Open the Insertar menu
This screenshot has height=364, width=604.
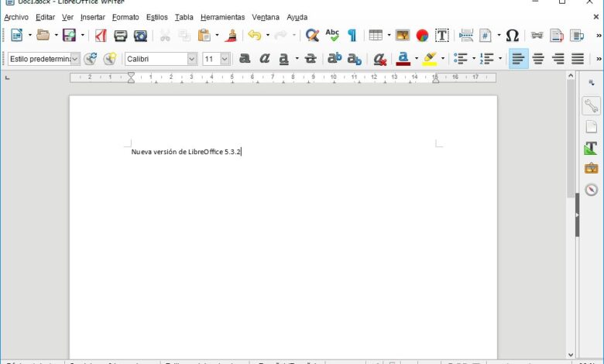coord(93,17)
